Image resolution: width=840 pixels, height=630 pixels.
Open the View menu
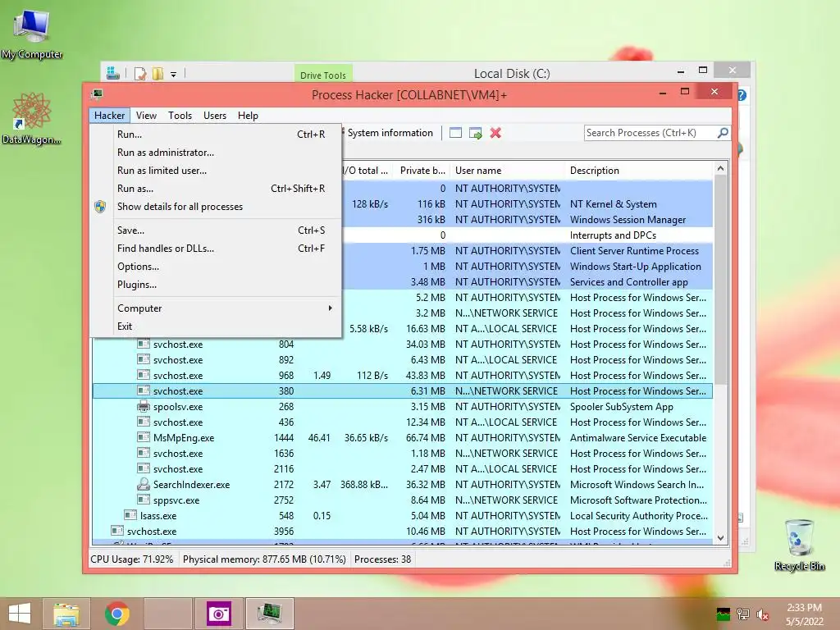click(x=146, y=115)
